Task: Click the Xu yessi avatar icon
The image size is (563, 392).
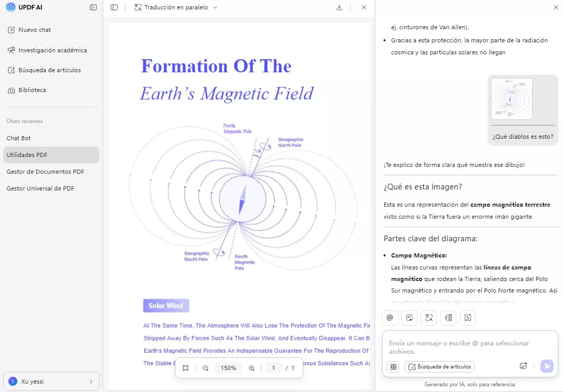Action: point(13,381)
